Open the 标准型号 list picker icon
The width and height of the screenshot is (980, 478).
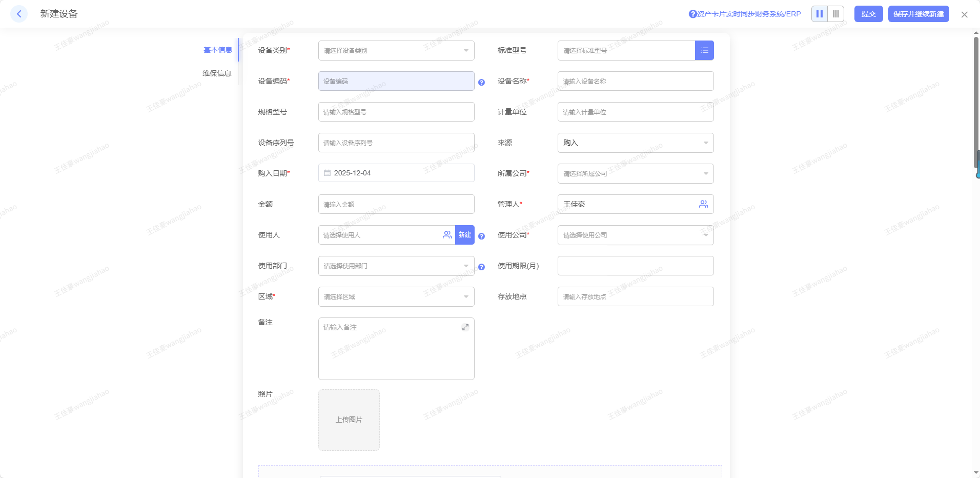coord(704,50)
